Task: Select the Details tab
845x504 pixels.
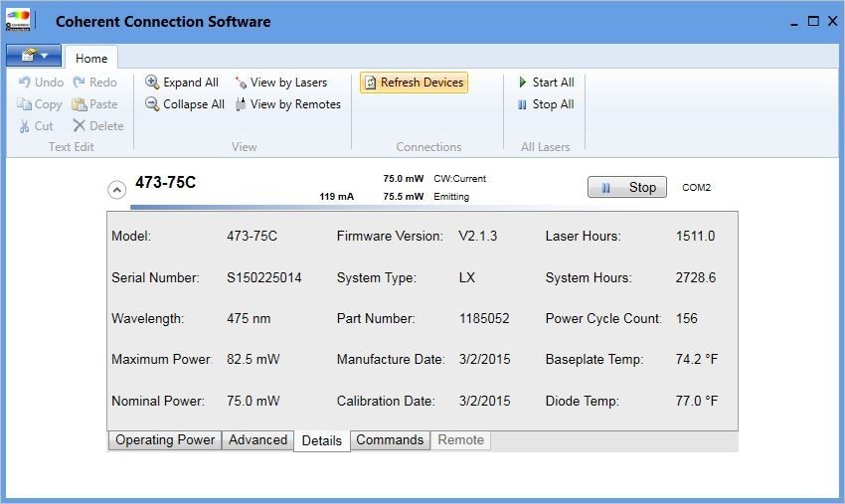Action: pos(322,441)
